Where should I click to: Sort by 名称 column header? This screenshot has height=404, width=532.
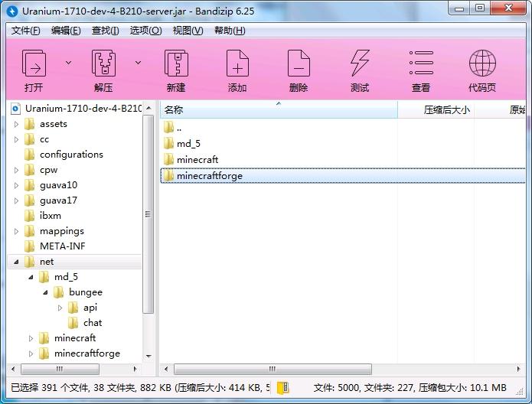[279, 109]
